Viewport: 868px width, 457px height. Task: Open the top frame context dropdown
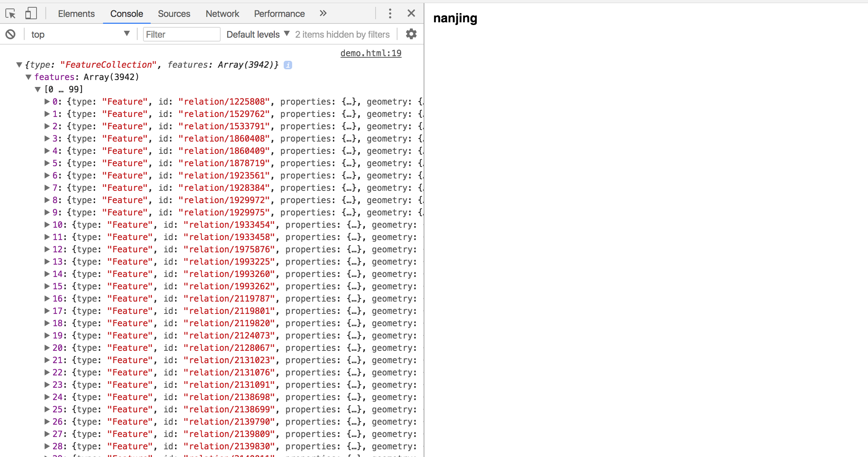point(79,34)
